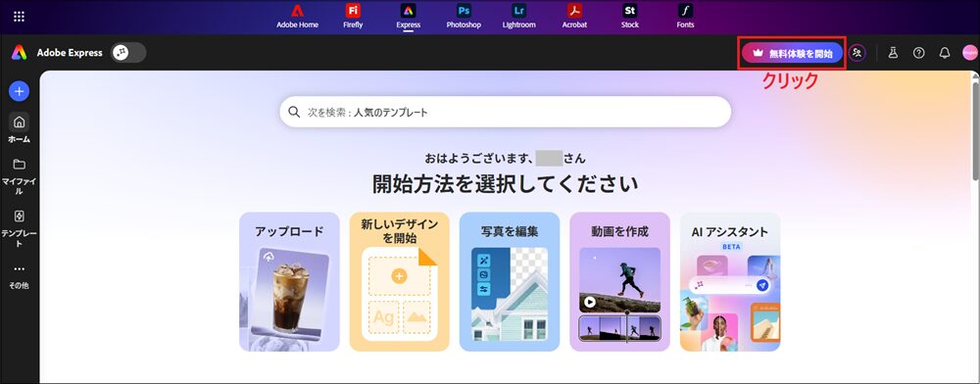The width and height of the screenshot is (980, 384).
Task: Click the Adobe Express logo
Action: click(x=19, y=53)
